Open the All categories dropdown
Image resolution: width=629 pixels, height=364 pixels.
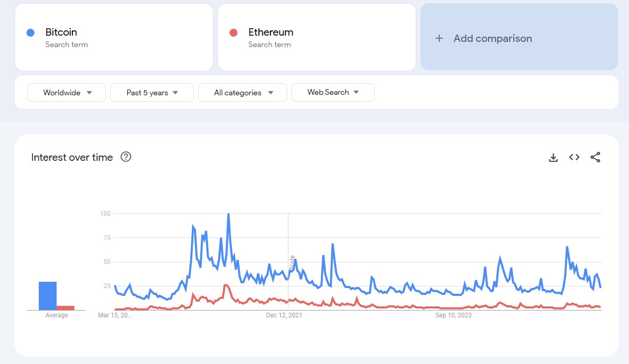point(242,92)
